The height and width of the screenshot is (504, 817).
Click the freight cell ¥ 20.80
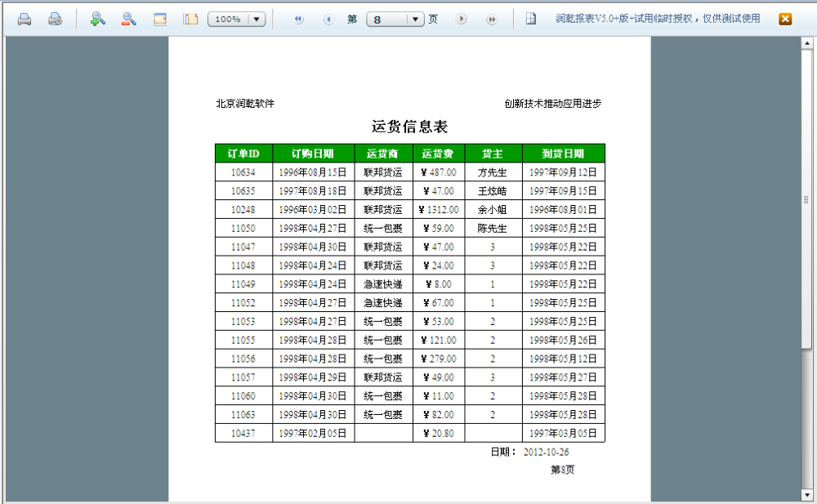point(439,433)
